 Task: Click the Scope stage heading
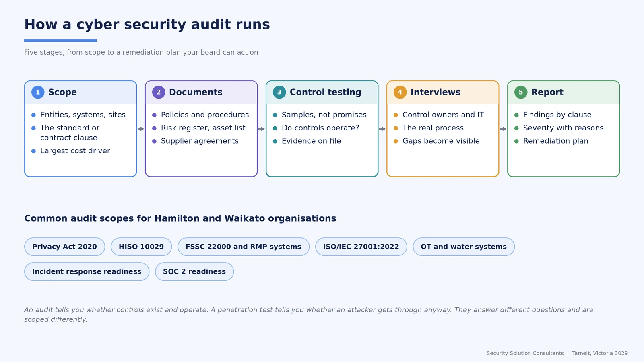pos(62,92)
